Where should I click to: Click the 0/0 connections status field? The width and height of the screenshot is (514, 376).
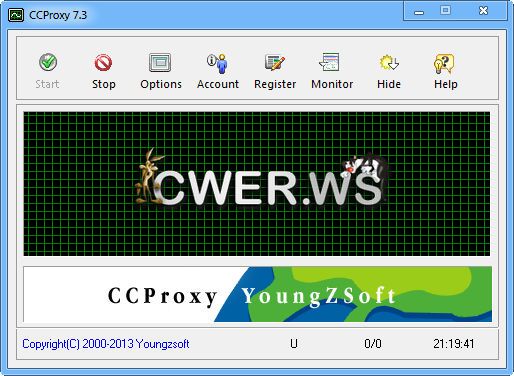(373, 344)
